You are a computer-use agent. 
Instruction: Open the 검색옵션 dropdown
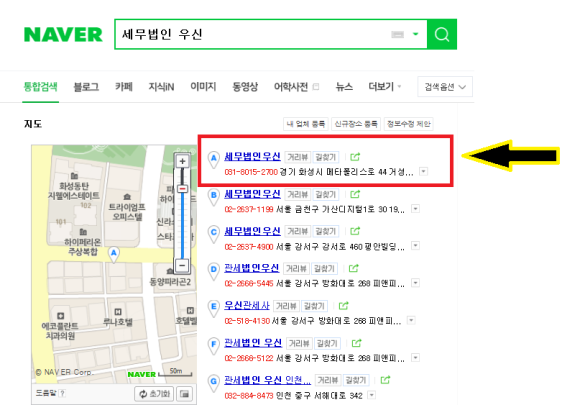(x=445, y=87)
